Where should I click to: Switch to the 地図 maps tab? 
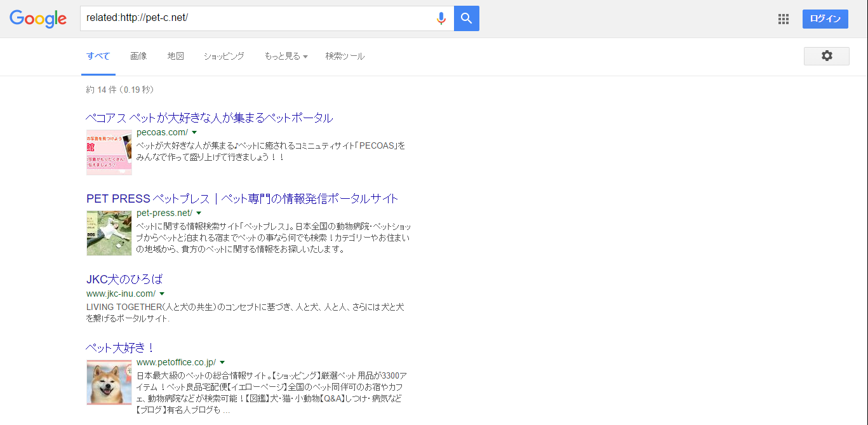(176, 56)
